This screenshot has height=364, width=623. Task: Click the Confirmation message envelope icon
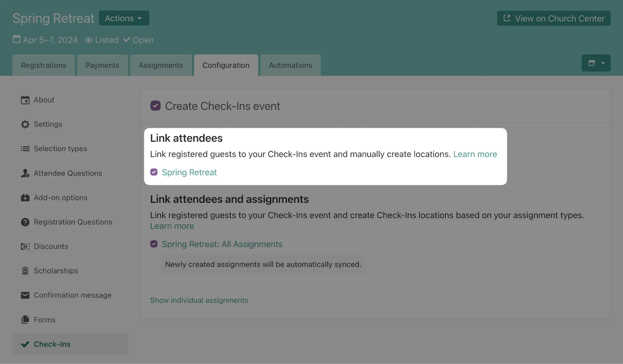click(x=25, y=295)
